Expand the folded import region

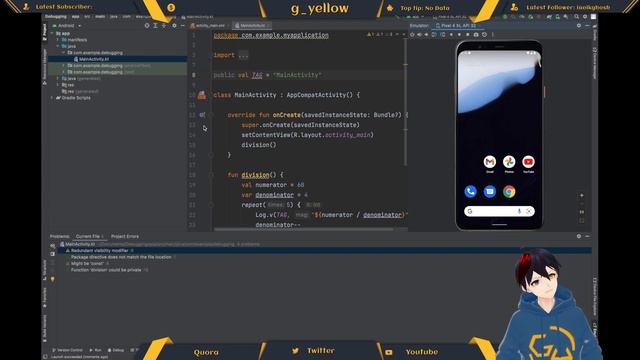[x=243, y=55]
